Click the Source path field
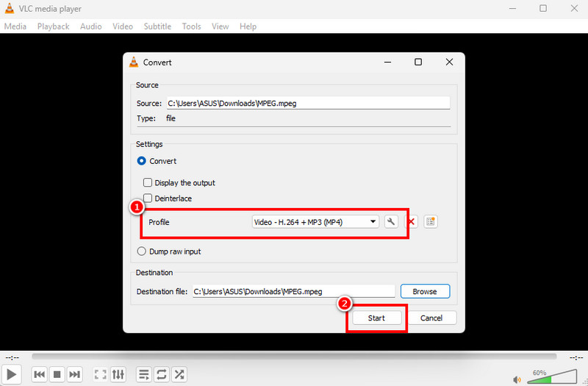 point(308,103)
